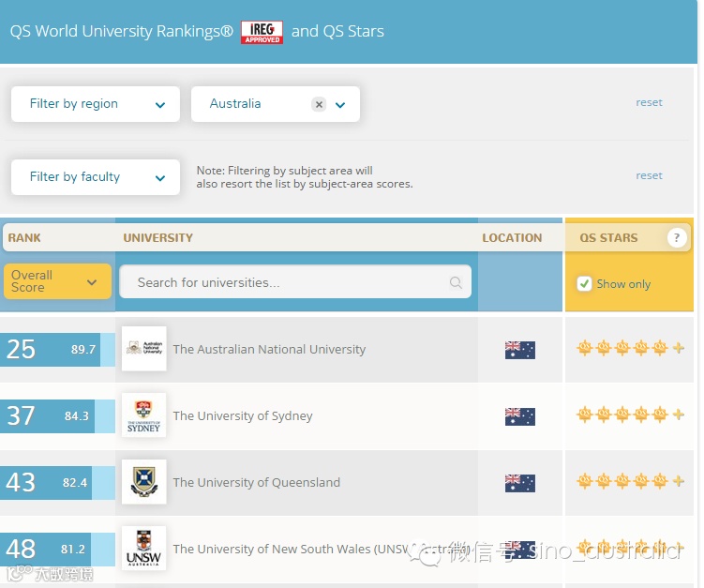This screenshot has height=588, width=704.
Task: Clear the Australia country filter
Action: point(319,104)
